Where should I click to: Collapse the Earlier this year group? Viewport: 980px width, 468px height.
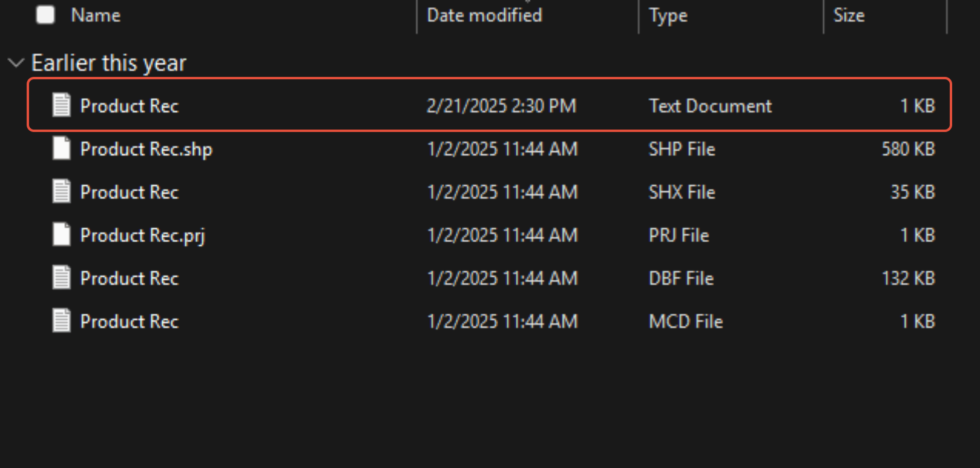point(16,62)
